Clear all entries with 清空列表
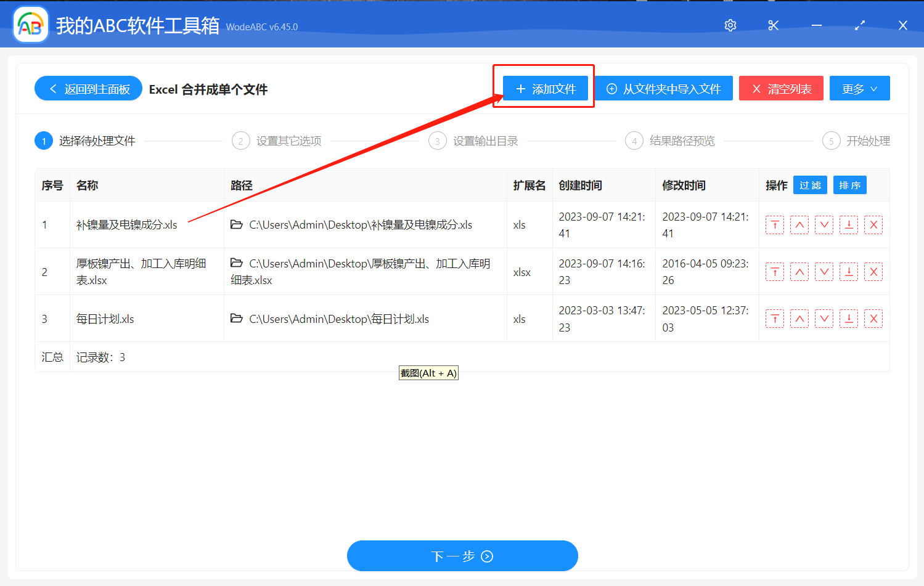Viewport: 924px width, 586px height. point(781,88)
